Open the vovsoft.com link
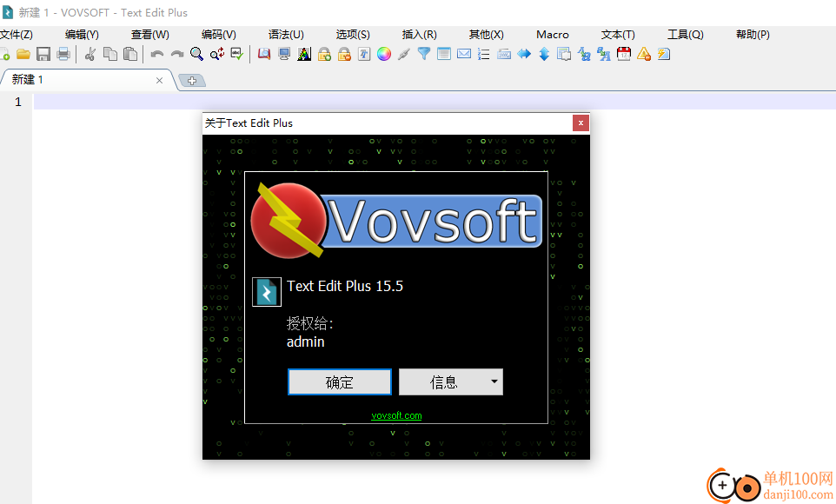The height and width of the screenshot is (504, 836). click(396, 415)
